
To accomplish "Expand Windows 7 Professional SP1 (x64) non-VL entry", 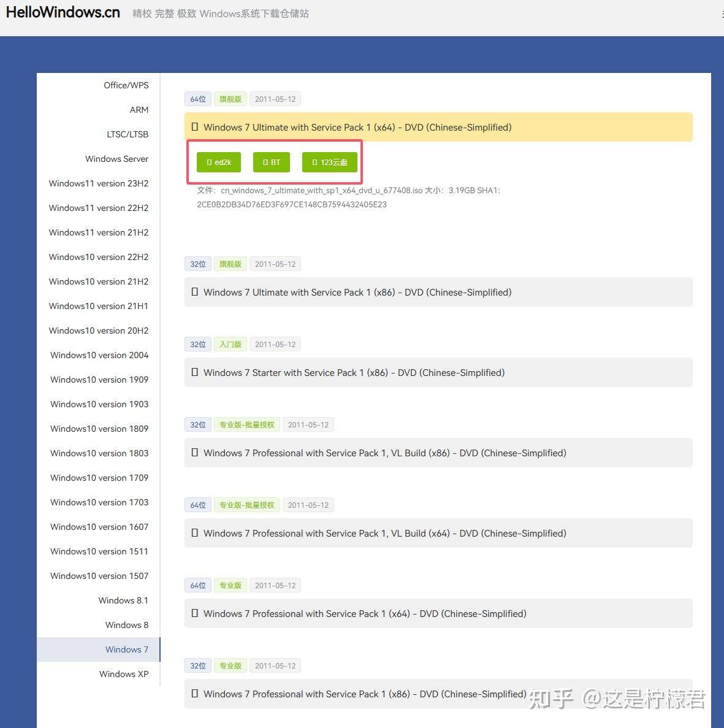I will click(438, 614).
